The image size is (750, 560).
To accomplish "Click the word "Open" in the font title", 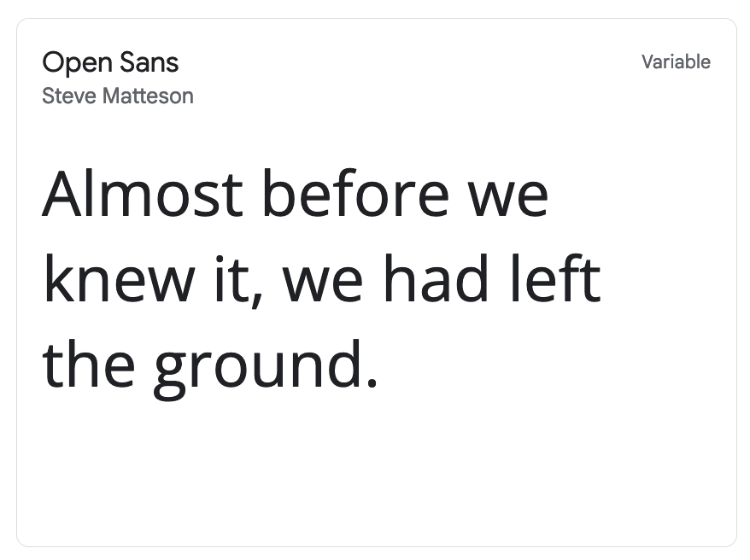I will tap(78, 63).
